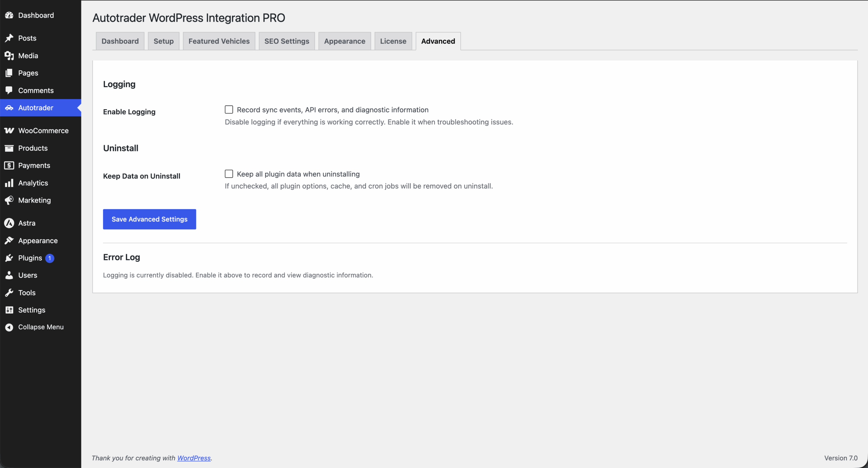868x468 pixels.
Task: Open the Plugins menu item
Action: [x=41, y=258]
